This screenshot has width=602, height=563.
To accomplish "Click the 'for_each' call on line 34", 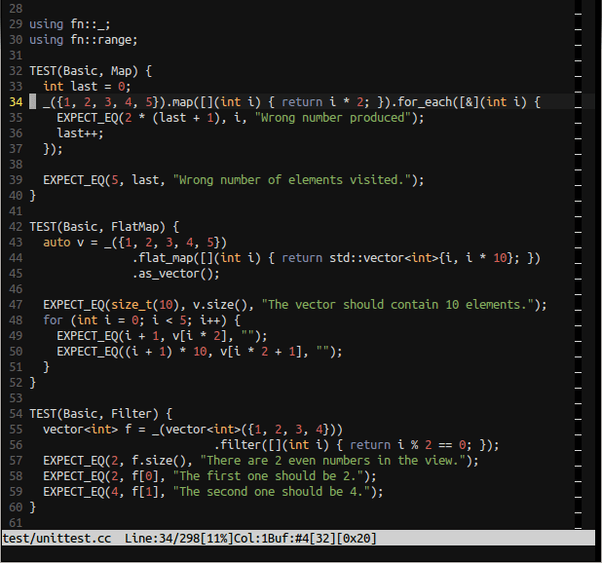I will point(425,102).
